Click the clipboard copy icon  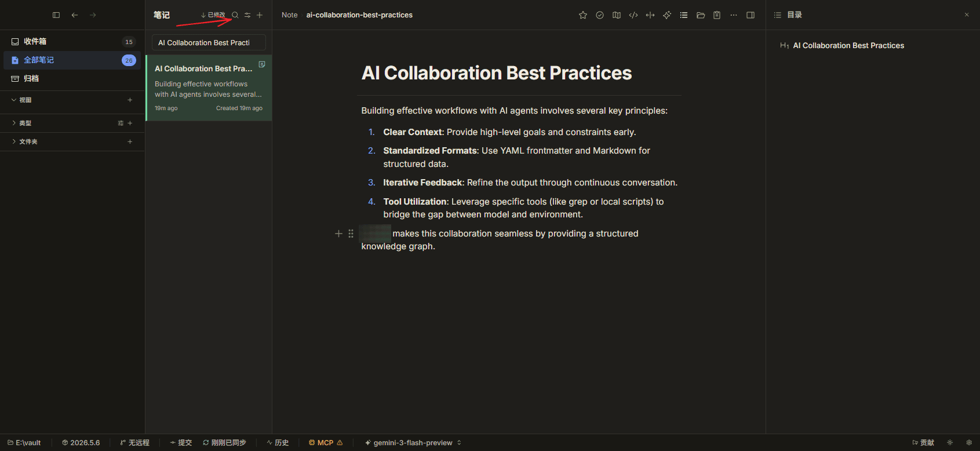tap(717, 15)
